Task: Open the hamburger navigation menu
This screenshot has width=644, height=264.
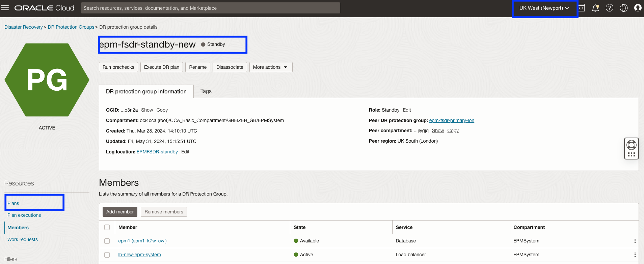Action: (x=5, y=8)
